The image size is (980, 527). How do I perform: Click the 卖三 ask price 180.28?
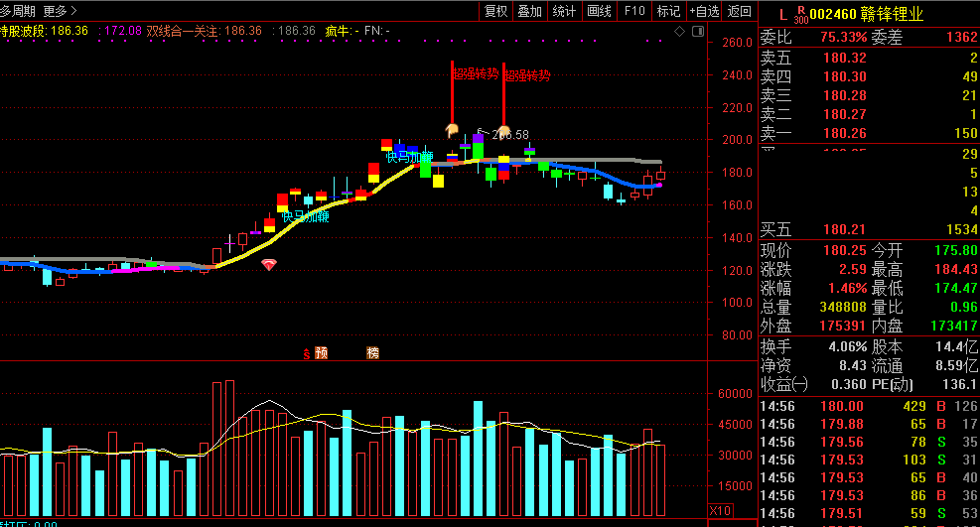click(845, 95)
